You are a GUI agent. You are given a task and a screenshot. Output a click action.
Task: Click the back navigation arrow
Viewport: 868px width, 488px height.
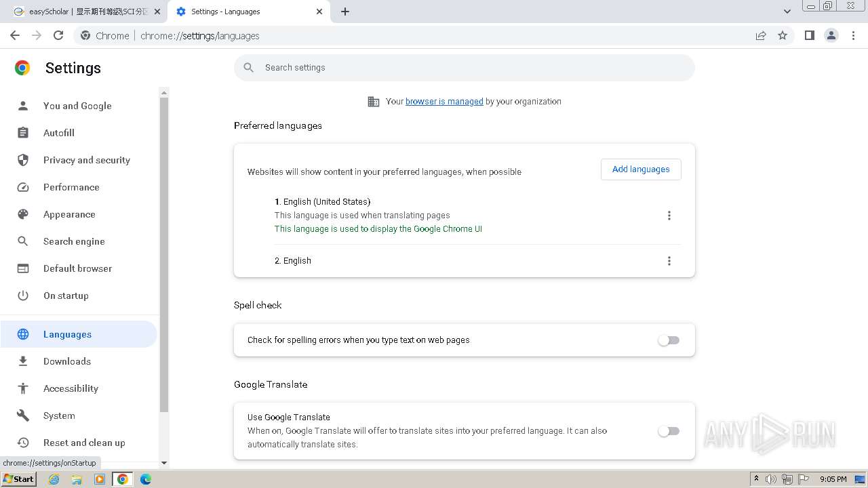point(15,35)
